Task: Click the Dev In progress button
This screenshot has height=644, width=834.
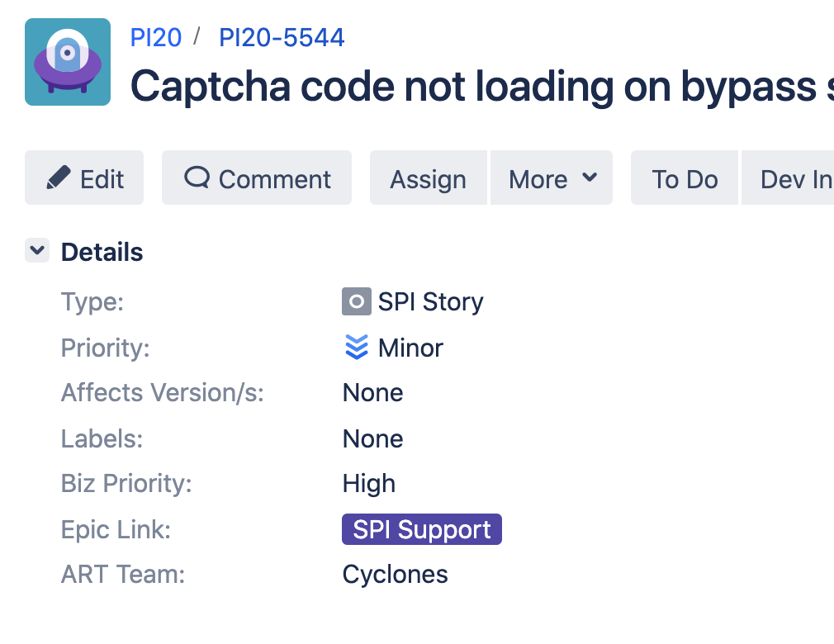Action: coord(788,178)
